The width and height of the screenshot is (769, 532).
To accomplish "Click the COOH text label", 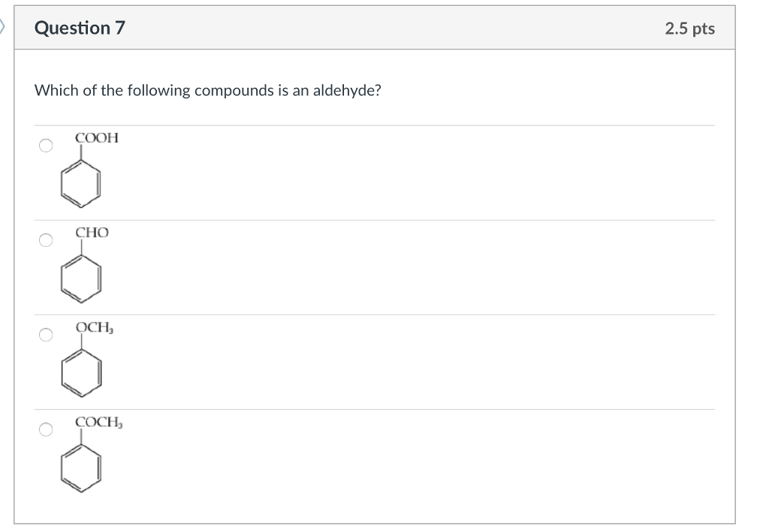I will [x=95, y=138].
